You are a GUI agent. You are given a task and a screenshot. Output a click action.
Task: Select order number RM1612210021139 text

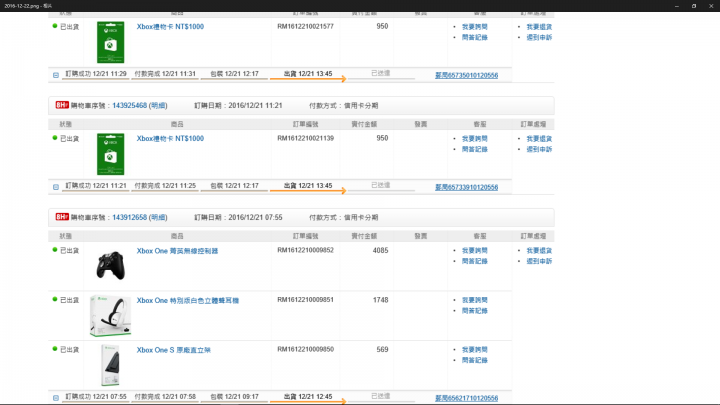click(x=305, y=138)
